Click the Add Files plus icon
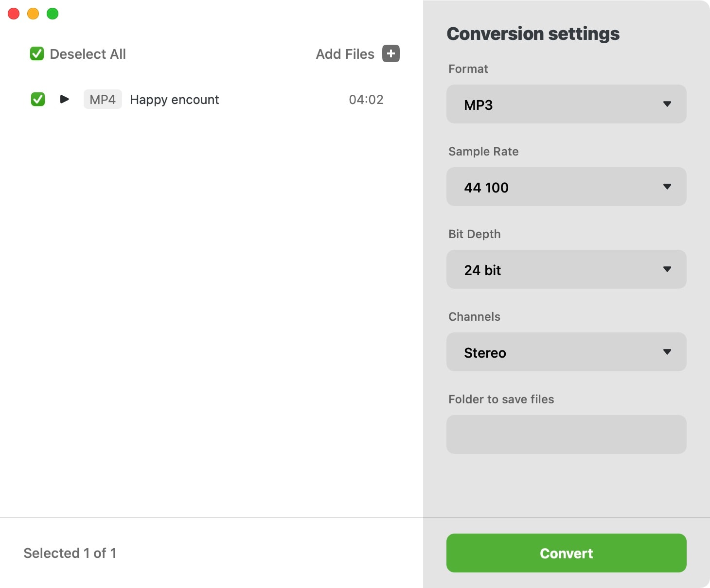 391,53
